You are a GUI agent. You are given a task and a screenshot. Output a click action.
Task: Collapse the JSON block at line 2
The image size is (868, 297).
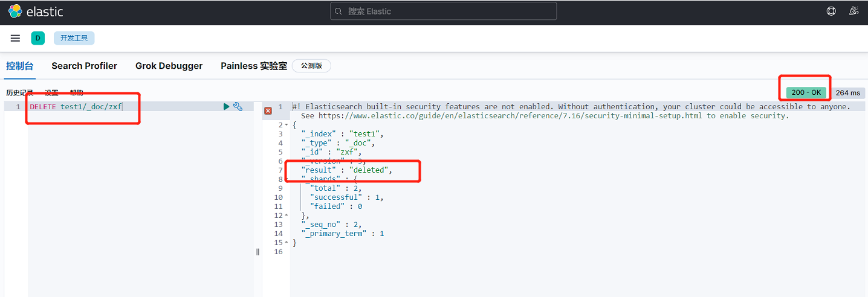click(x=287, y=125)
